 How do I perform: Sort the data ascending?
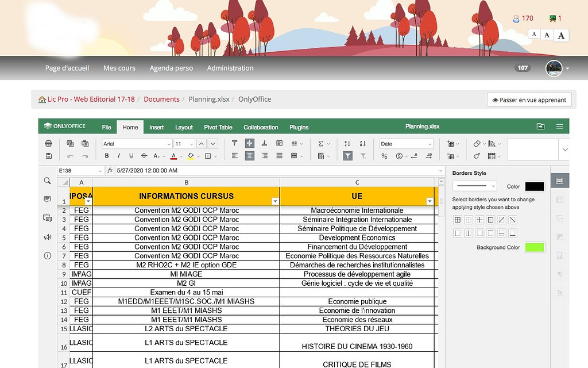coord(347,143)
